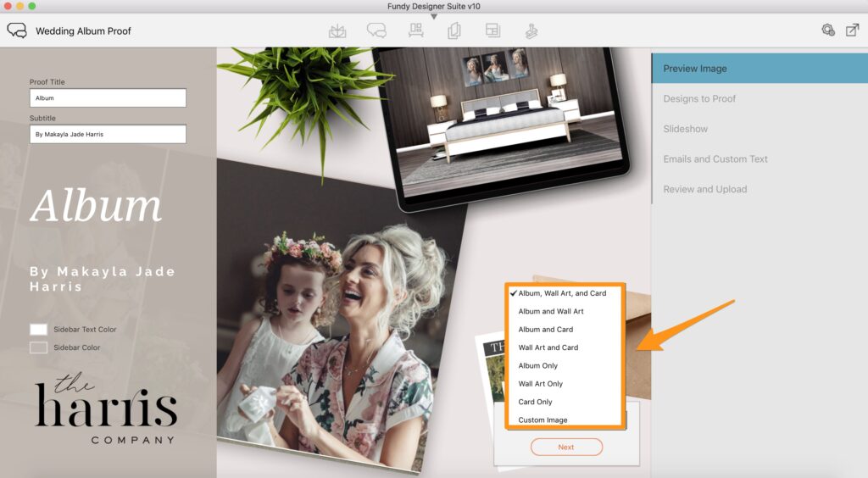Click the Subtitle label
This screenshot has width=868, height=478.
coord(42,118)
